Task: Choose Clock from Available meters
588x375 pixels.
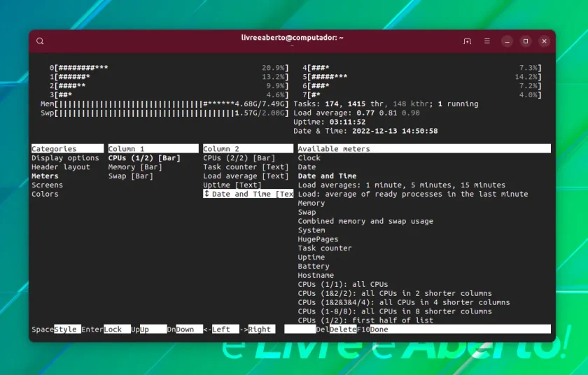Action: pyautogui.click(x=309, y=158)
